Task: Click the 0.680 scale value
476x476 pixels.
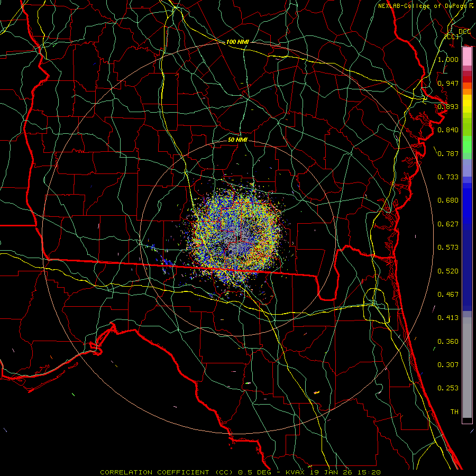Action: point(448,200)
